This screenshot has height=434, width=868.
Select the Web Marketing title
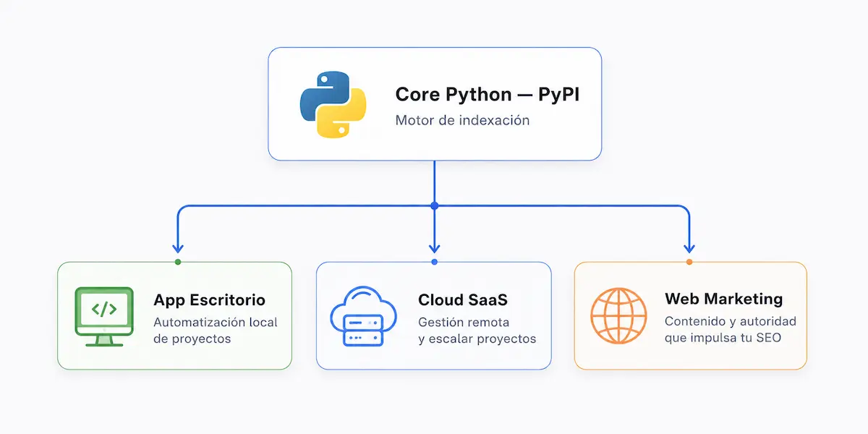coord(723,299)
